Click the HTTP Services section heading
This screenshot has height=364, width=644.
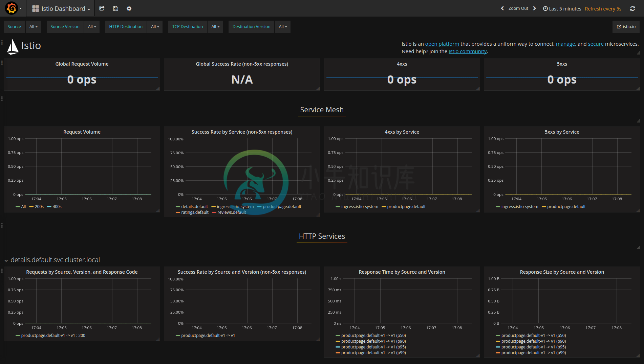coord(322,236)
